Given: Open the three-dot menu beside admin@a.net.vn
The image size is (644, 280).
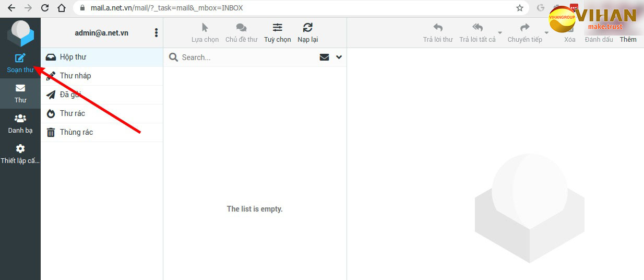Looking at the screenshot, I should pos(156,33).
